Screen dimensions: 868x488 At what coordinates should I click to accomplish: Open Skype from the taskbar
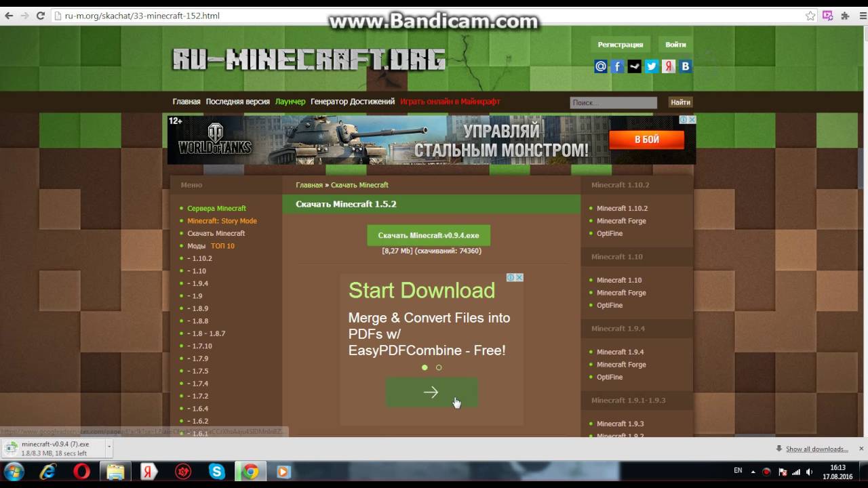coord(217,472)
